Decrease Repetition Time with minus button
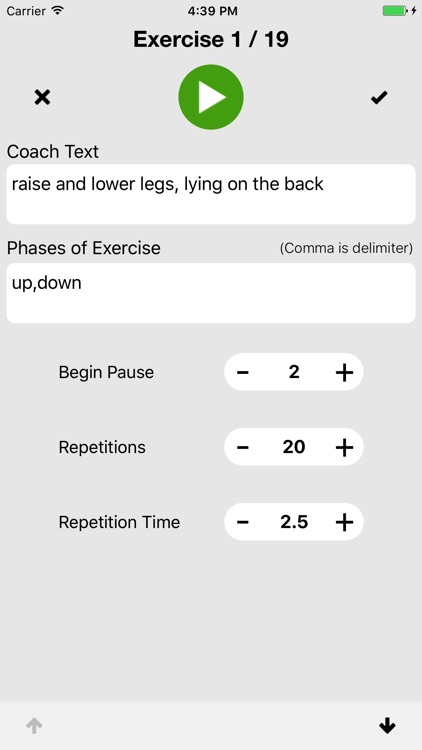This screenshot has height=750, width=422. [x=243, y=522]
